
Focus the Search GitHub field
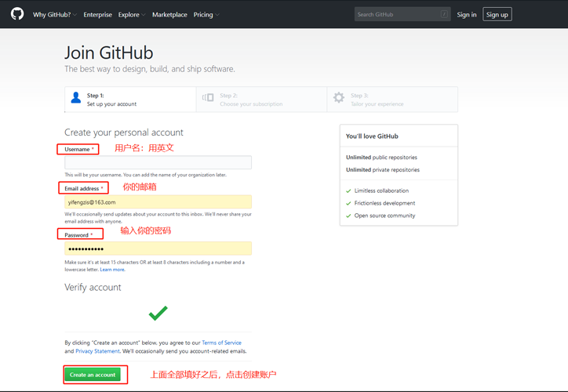coord(402,14)
